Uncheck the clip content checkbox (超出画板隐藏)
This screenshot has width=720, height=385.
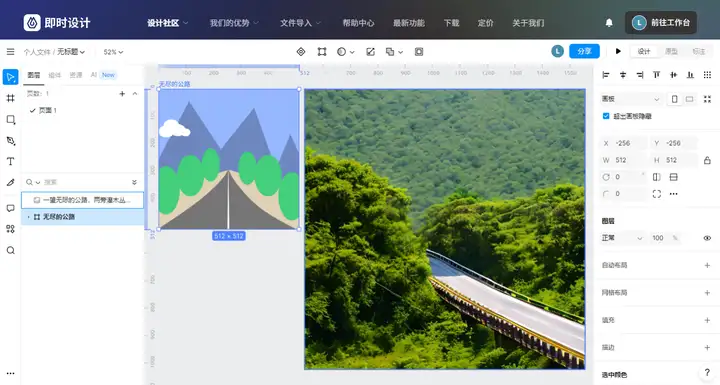pos(606,116)
